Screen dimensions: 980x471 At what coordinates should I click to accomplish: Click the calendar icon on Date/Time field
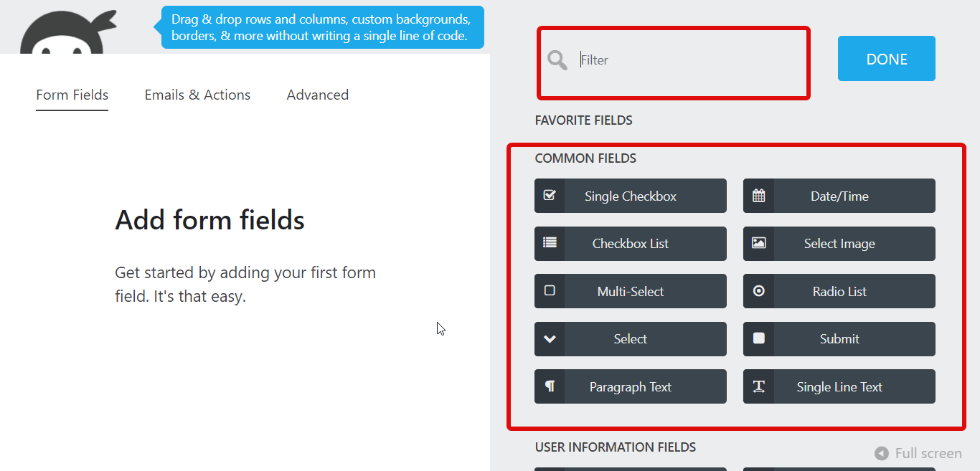pyautogui.click(x=758, y=195)
